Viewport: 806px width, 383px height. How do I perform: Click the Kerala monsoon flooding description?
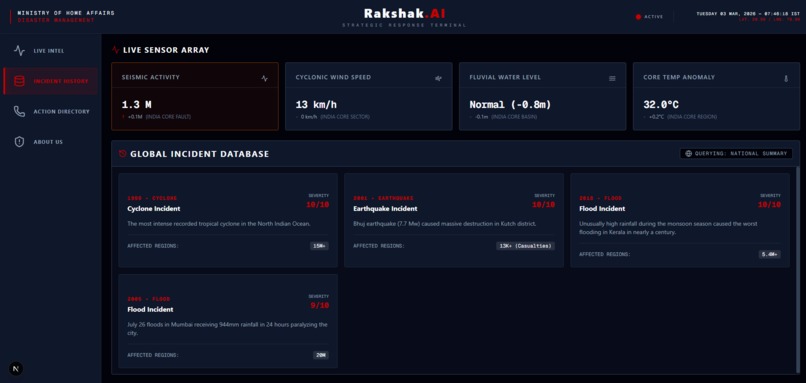(x=668, y=228)
